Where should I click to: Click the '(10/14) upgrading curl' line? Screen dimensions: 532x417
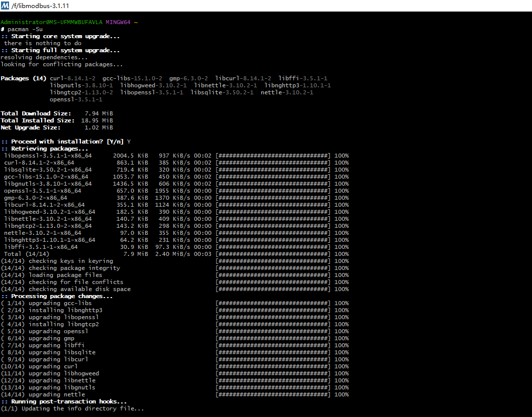tap(39, 366)
